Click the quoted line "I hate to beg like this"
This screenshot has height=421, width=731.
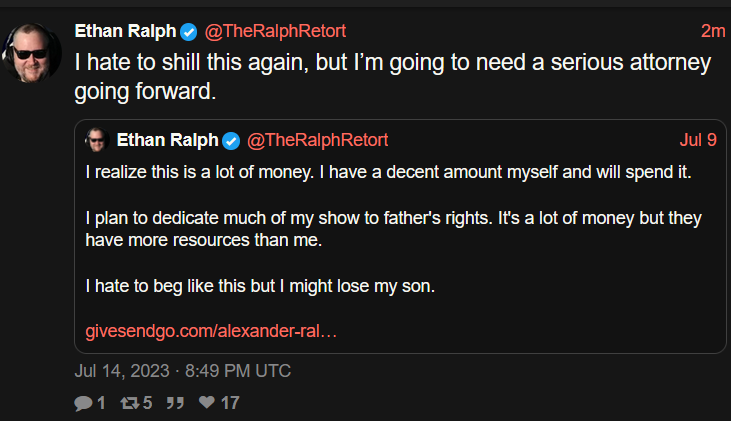274,286
